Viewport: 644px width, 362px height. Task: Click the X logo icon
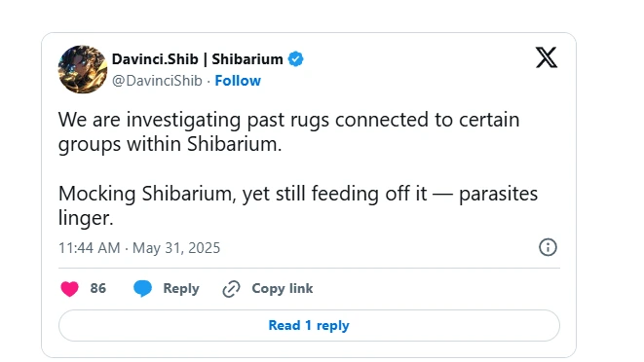pos(547,57)
